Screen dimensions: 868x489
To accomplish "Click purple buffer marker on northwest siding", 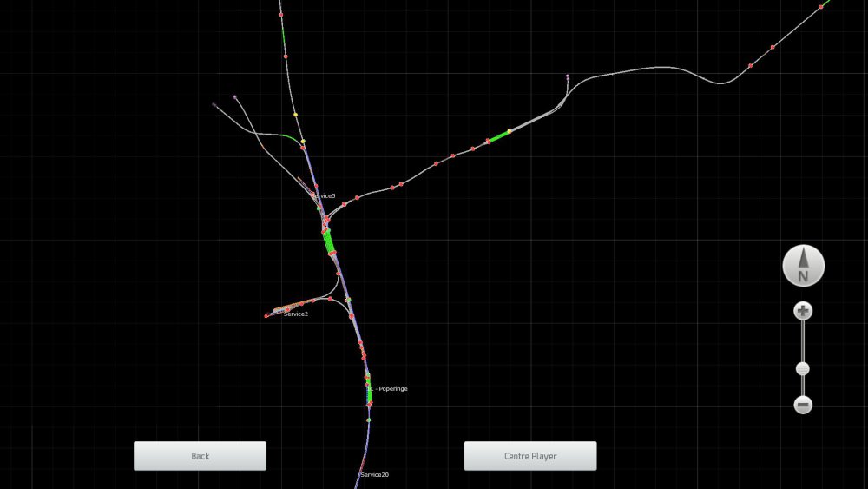I will (235, 97).
